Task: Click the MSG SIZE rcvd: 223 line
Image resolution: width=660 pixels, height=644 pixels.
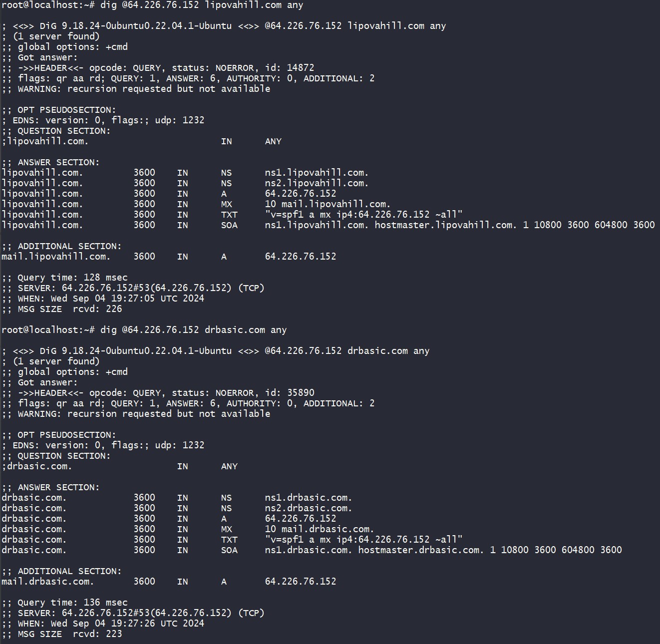Action: click(x=62, y=634)
